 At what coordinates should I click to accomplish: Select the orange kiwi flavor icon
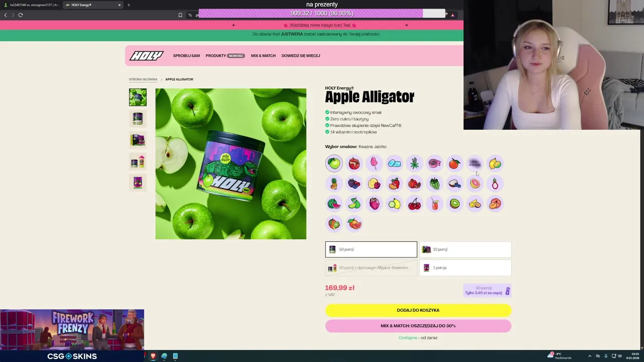[x=334, y=224]
